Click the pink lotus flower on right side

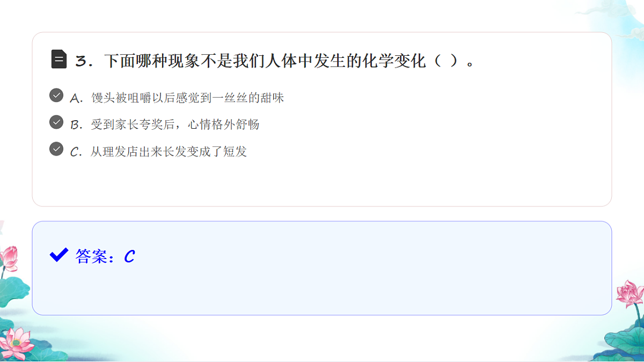[629, 294]
